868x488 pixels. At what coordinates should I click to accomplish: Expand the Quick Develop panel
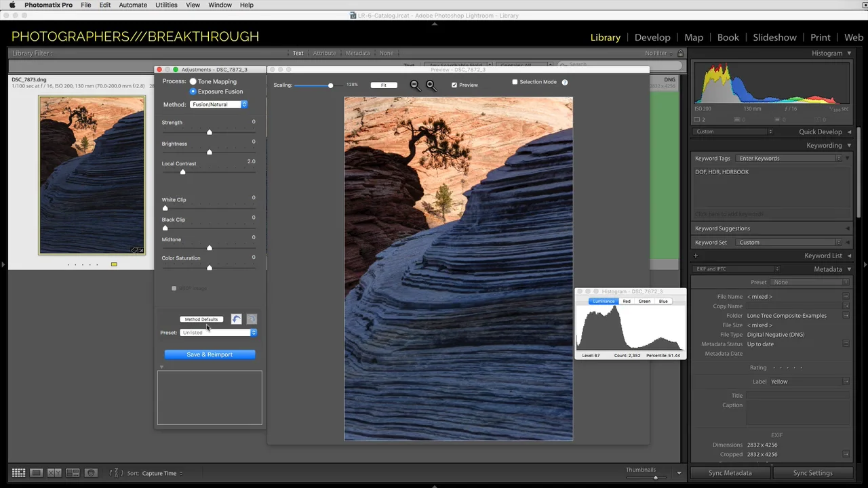pos(848,132)
